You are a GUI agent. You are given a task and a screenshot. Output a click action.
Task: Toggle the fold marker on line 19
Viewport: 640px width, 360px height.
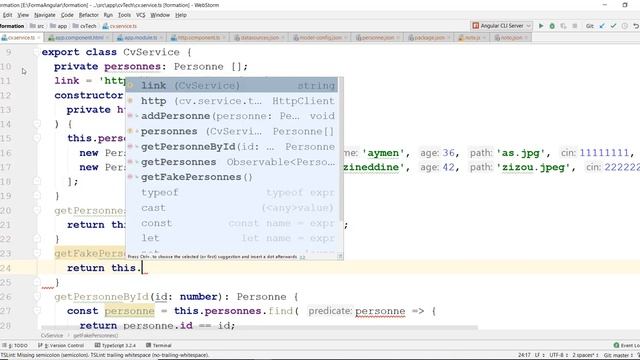coord(37,196)
